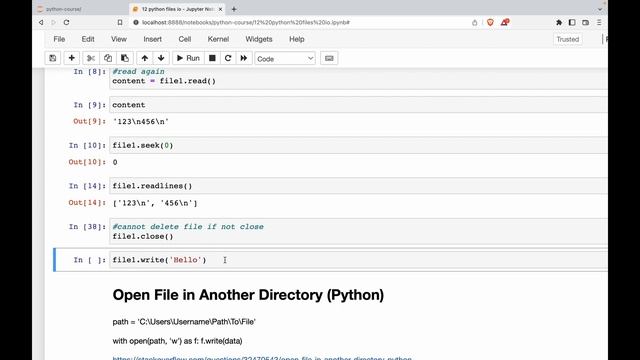Click into the file1.write('Hello') cell
Screen dimensions: 640x360
click(x=358, y=260)
